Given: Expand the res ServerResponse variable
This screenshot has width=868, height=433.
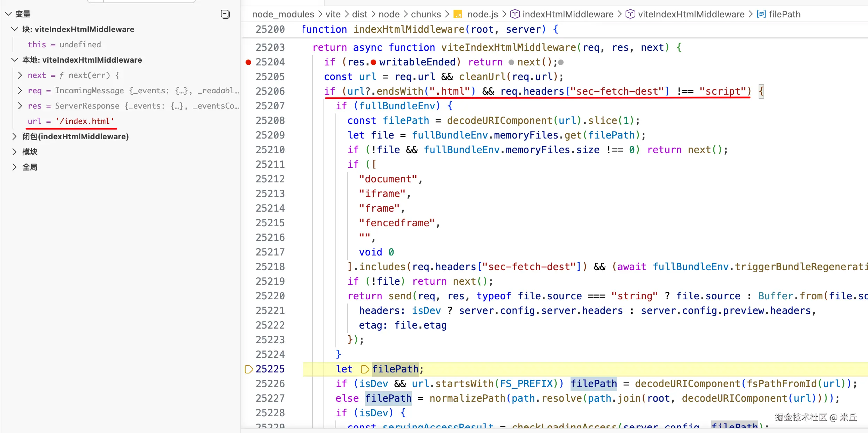Looking at the screenshot, I should click(x=20, y=106).
